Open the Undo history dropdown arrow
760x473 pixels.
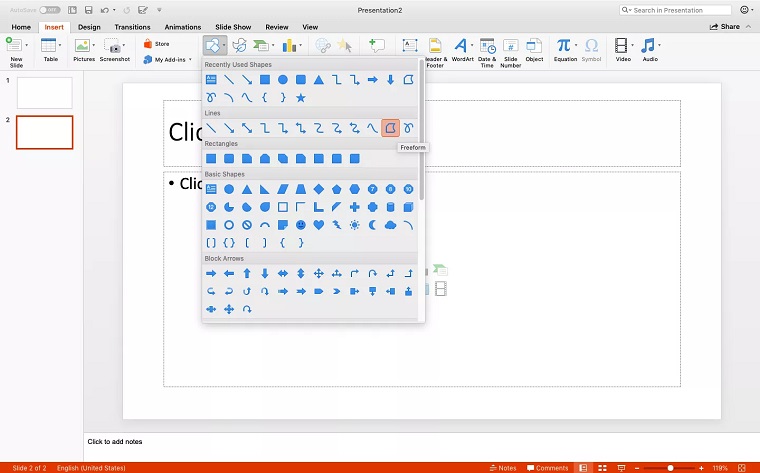(x=114, y=10)
